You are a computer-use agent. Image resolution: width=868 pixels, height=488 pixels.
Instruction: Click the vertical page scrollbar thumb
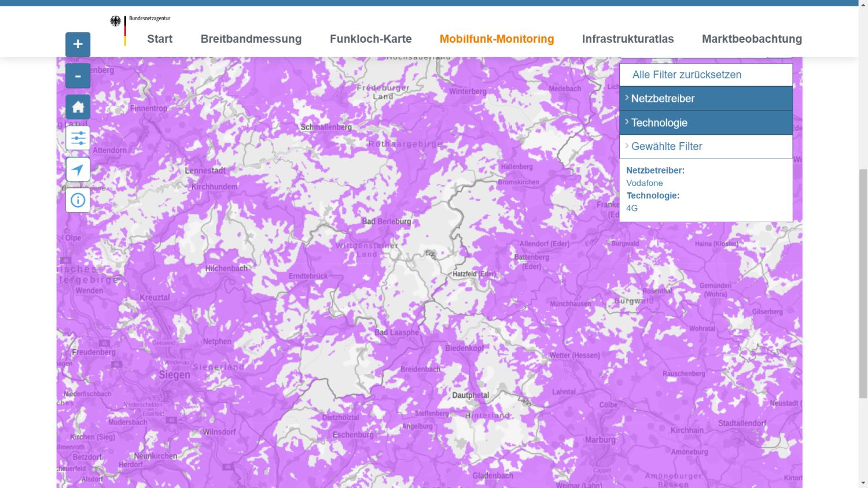(863, 283)
